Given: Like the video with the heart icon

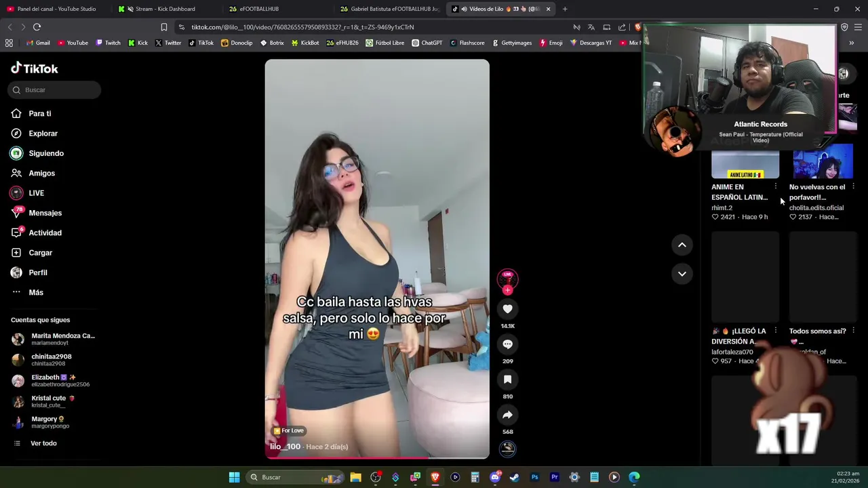Looking at the screenshot, I should pos(507,309).
